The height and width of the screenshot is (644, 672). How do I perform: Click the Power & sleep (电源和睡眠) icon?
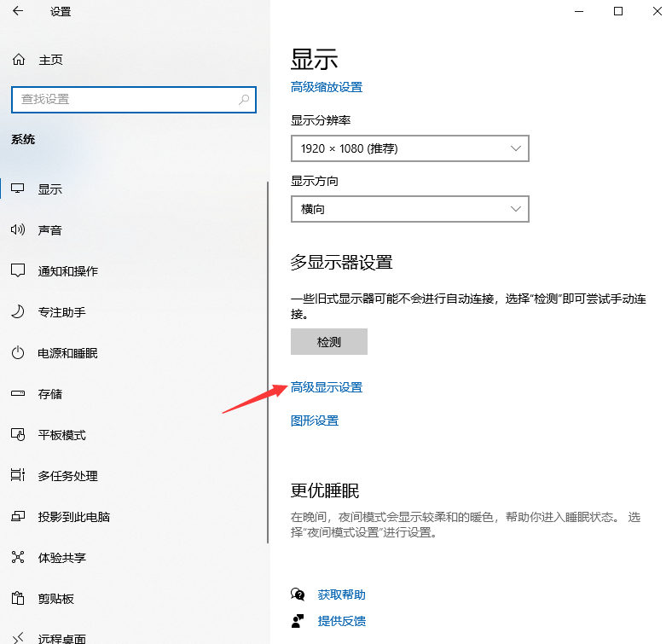click(18, 353)
